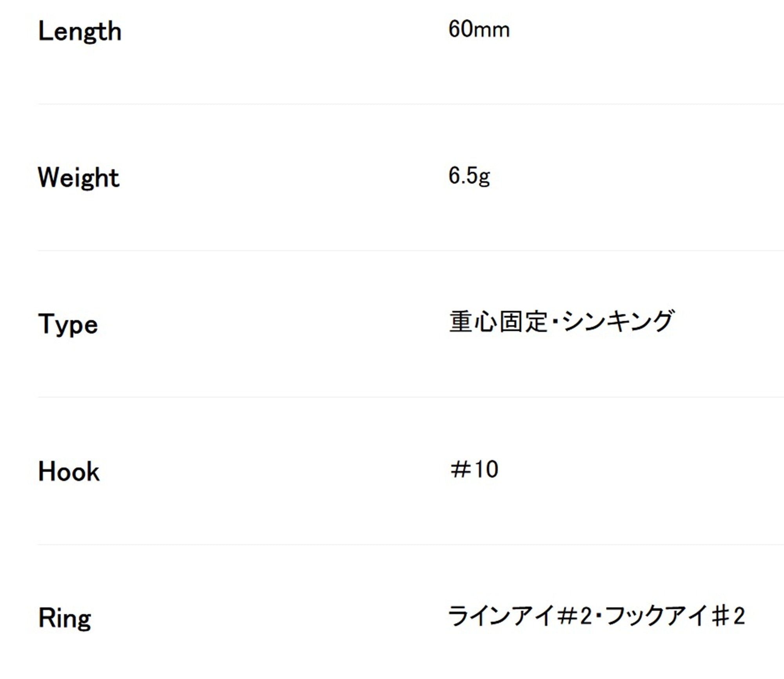Click the divider line below the Weight row
The image size is (784, 679).
(411, 250)
